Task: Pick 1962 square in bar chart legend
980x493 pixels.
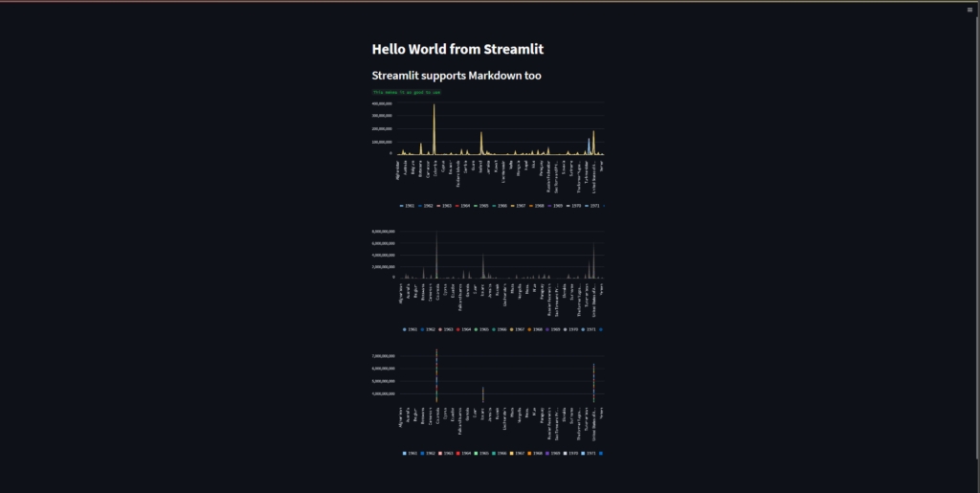Action: pyautogui.click(x=423, y=453)
